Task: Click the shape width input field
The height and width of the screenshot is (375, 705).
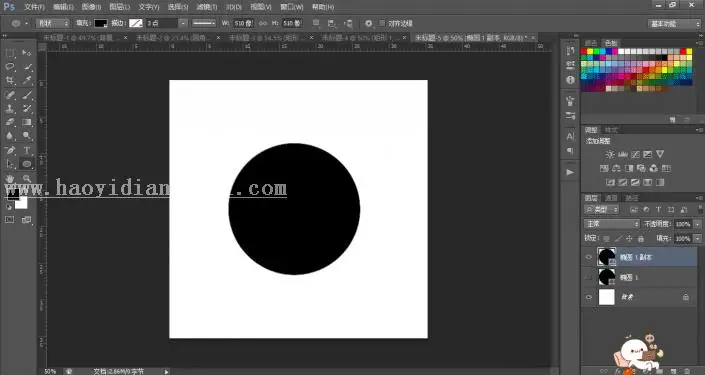Action: (243, 23)
